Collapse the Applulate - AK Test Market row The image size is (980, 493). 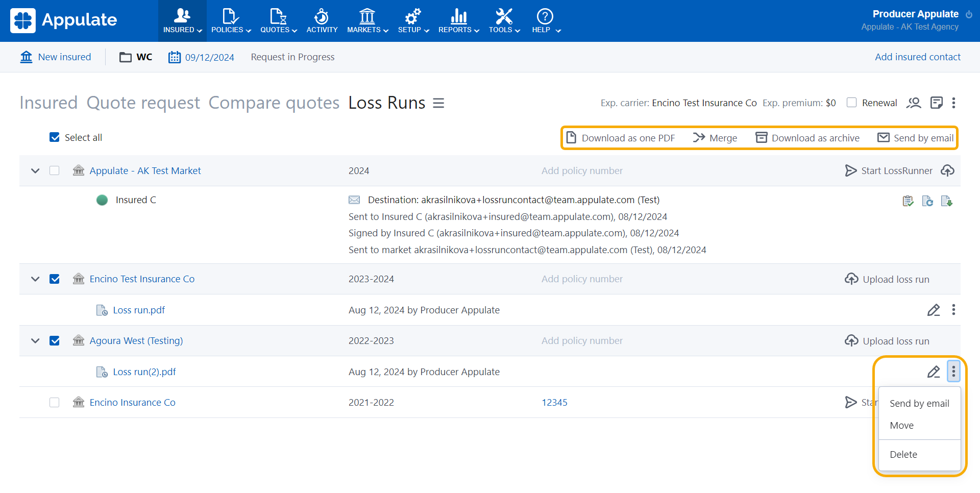pos(35,171)
